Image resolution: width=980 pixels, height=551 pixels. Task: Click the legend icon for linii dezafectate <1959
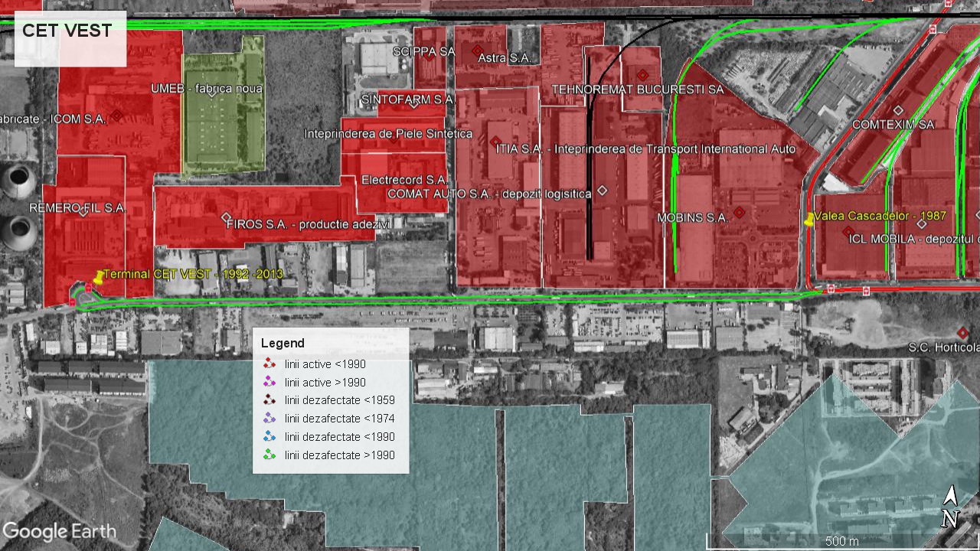[269, 400]
